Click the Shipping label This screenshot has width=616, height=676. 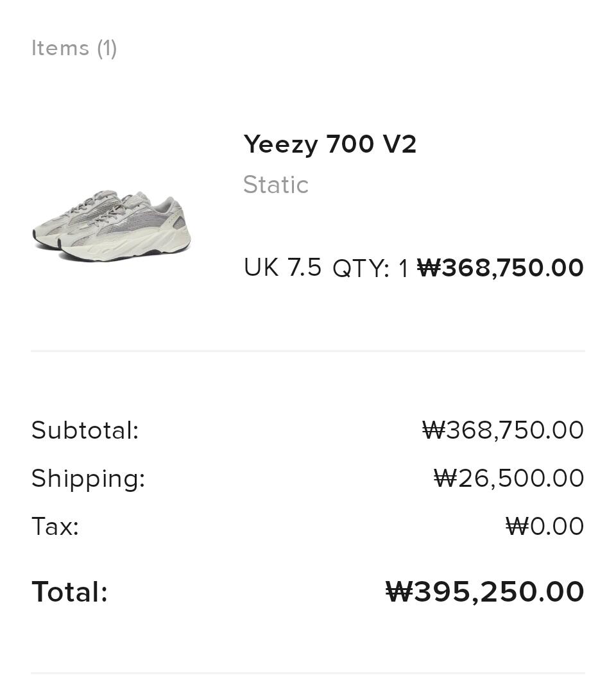coord(88,478)
